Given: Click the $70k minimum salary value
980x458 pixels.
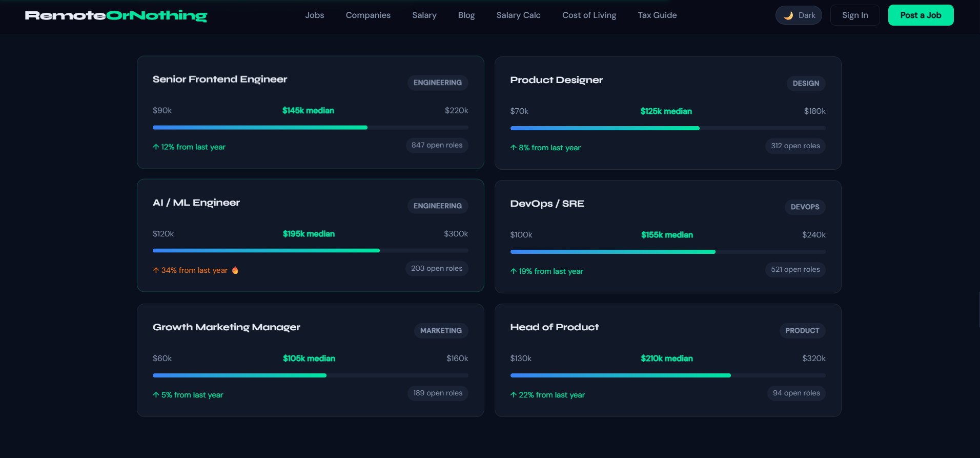Looking at the screenshot, I should click(519, 111).
